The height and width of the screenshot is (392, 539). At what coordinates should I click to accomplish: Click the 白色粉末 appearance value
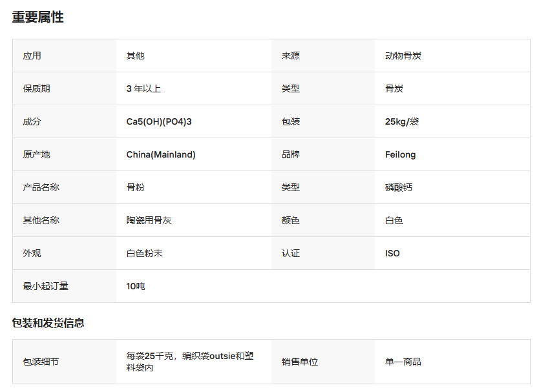click(x=144, y=253)
